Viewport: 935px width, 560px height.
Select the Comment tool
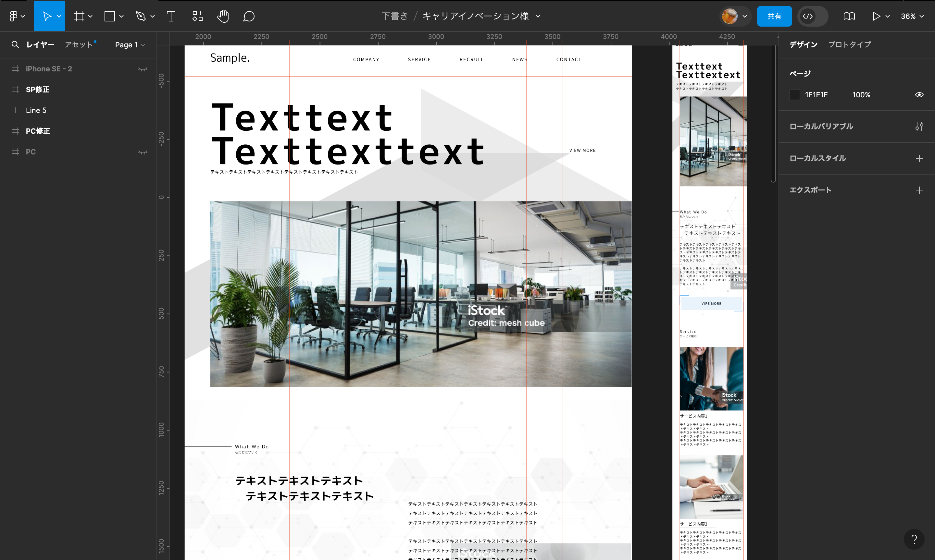coord(249,16)
